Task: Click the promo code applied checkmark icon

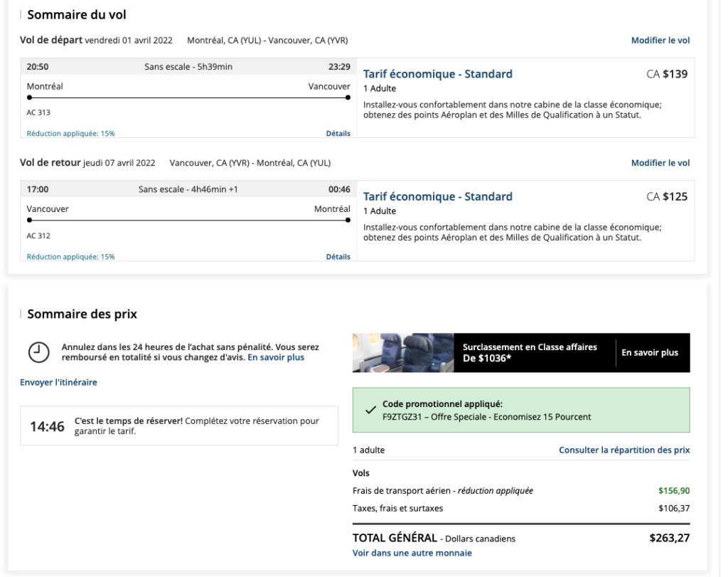Action: [370, 410]
